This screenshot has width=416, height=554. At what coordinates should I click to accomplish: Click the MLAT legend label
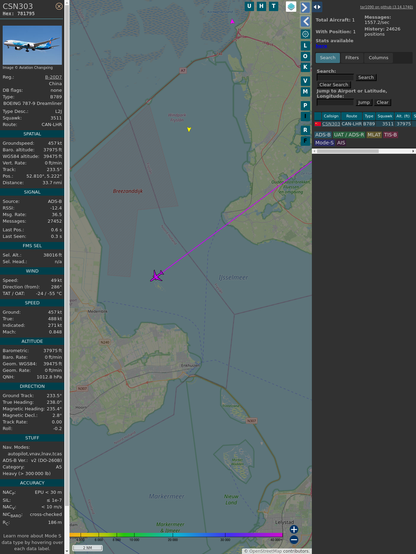coord(374,135)
